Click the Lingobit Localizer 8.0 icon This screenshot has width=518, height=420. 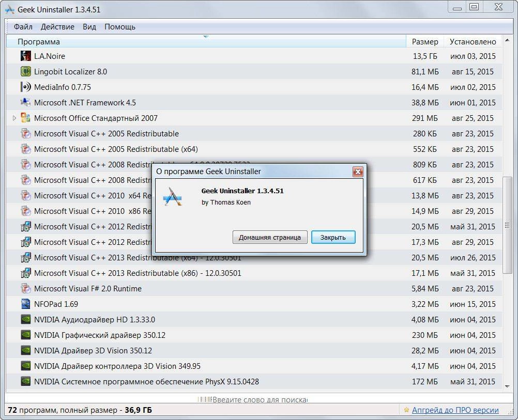25,71
